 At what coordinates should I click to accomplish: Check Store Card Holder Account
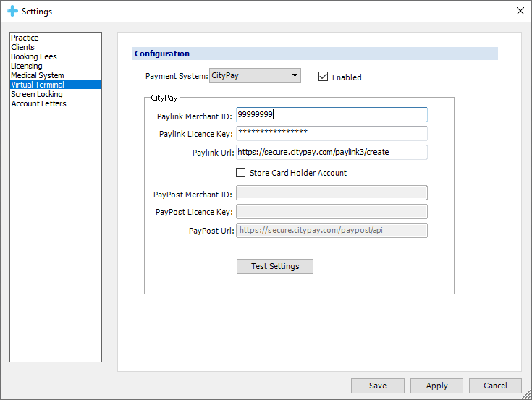coord(241,173)
